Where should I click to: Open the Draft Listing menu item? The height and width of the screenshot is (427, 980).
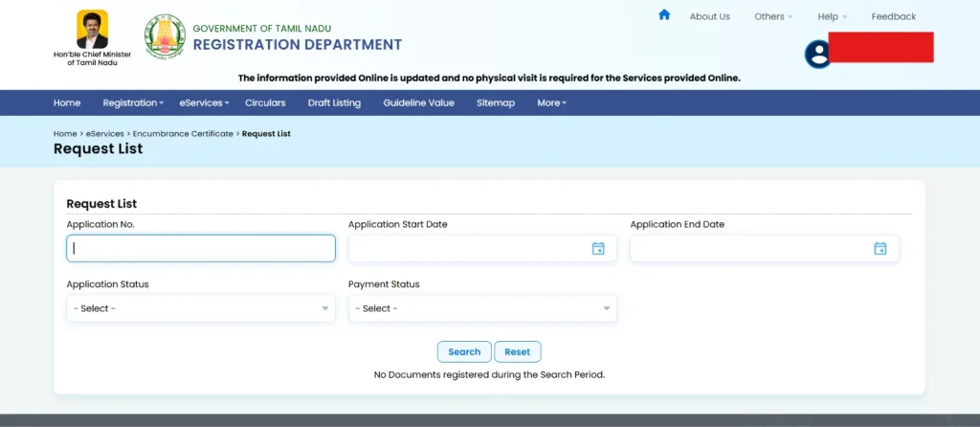[x=334, y=103]
